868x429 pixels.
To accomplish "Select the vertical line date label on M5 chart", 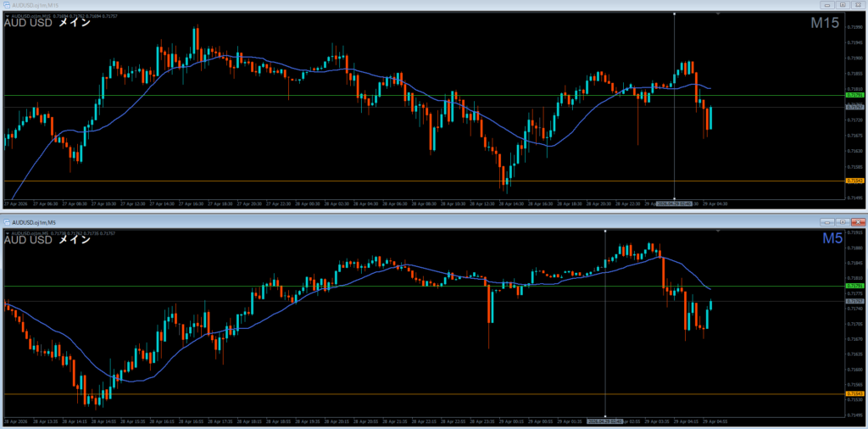I will [x=605, y=421].
